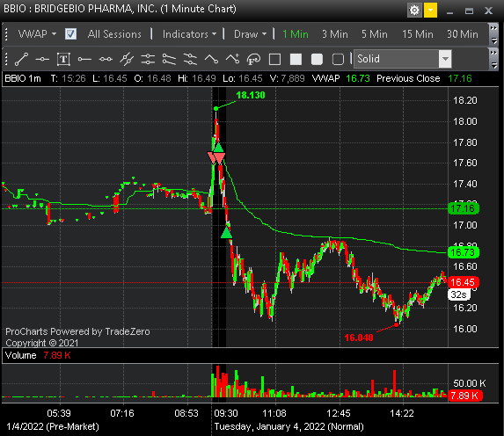The height and width of the screenshot is (436, 504).
Task: Select the polyline with plus tool
Action: click(x=232, y=59)
